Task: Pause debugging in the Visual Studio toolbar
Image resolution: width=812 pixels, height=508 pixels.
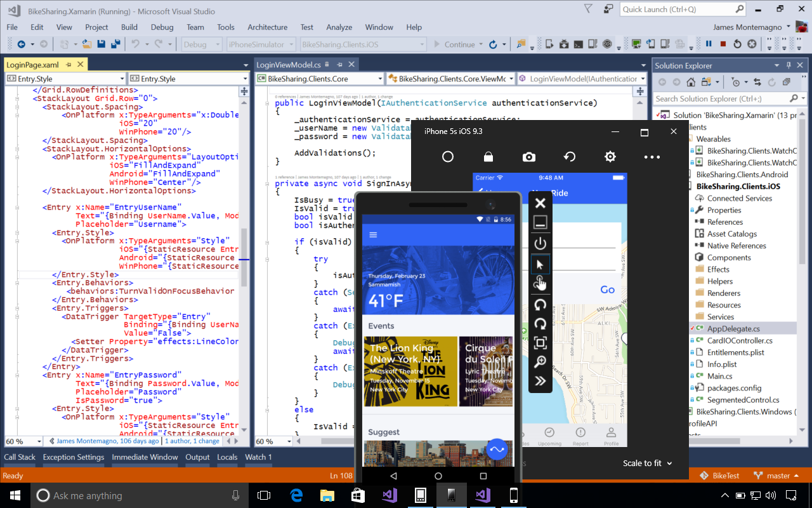Action: (708, 44)
